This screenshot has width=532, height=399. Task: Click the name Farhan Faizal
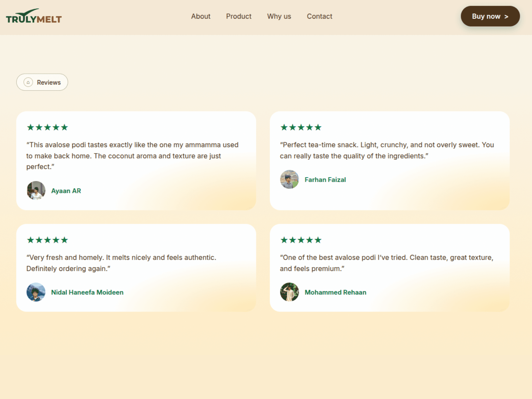point(325,180)
